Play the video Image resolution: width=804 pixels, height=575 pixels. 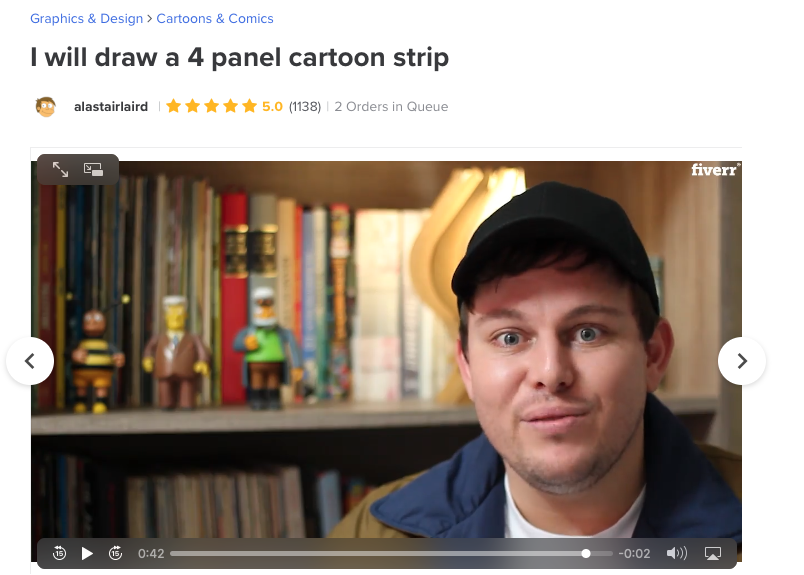click(87, 553)
